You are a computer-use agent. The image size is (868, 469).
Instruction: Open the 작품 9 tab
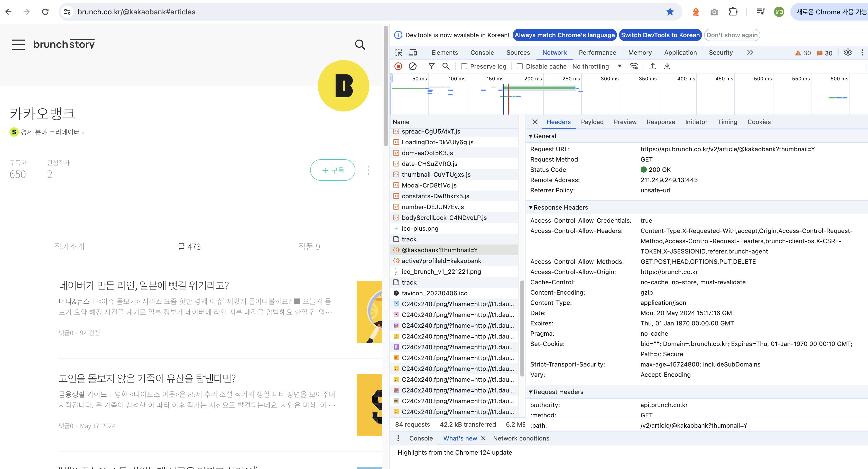309,247
